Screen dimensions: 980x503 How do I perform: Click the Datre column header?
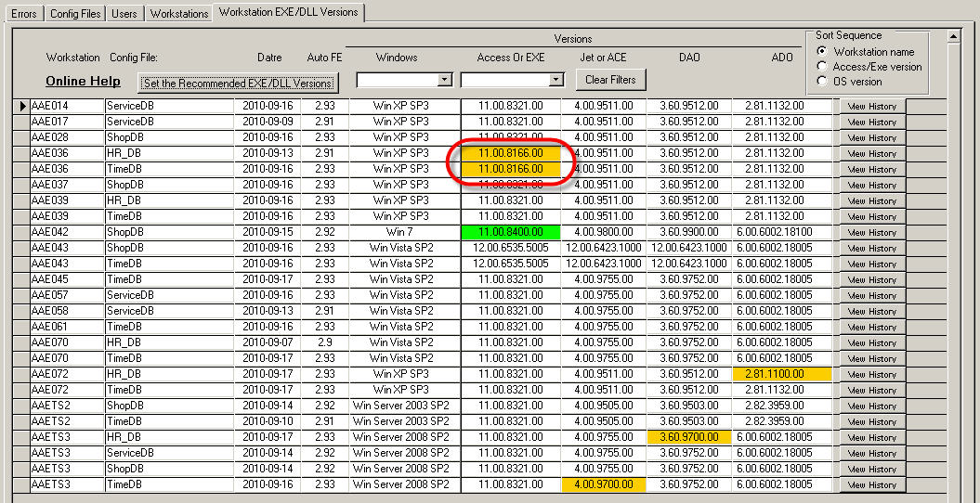[x=269, y=58]
